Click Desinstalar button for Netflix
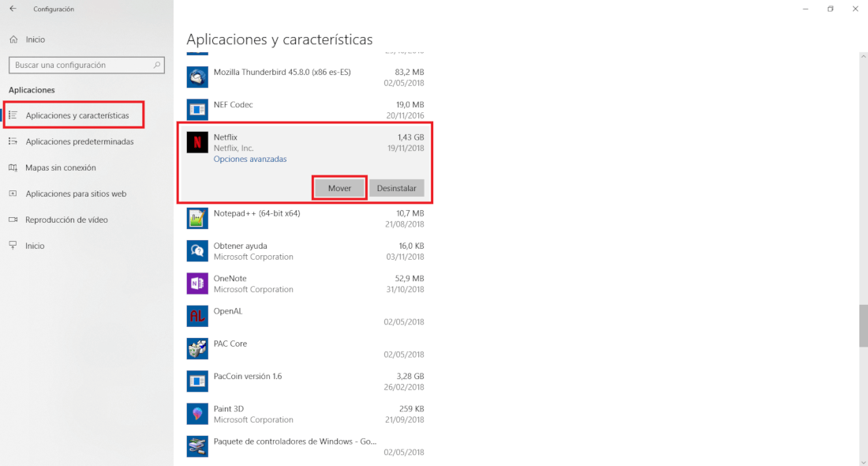The width and height of the screenshot is (868, 466). pyautogui.click(x=396, y=188)
